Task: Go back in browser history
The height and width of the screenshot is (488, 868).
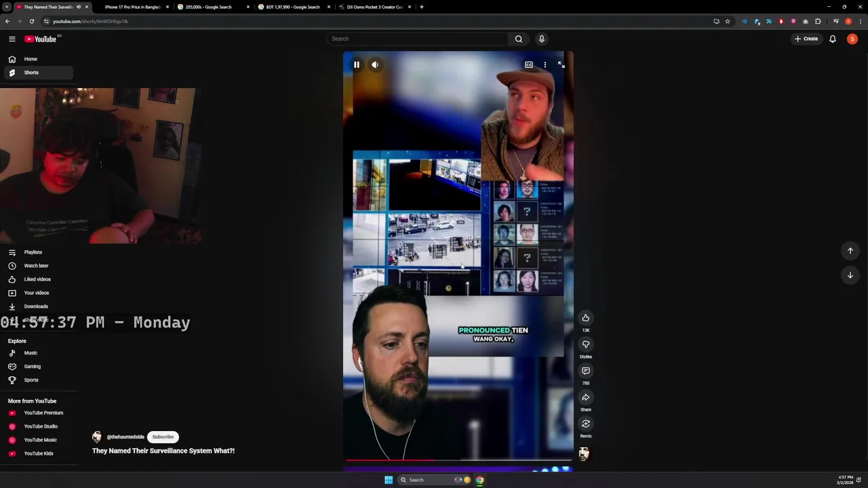Action: pos(7,21)
